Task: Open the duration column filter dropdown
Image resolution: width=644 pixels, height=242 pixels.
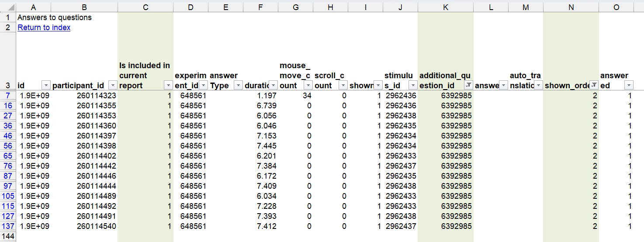Action: coord(273,85)
